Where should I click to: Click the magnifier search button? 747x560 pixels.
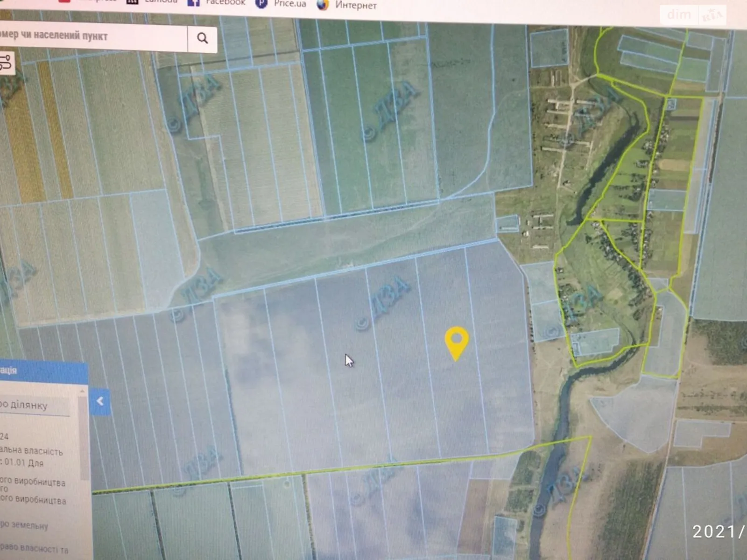pyautogui.click(x=202, y=38)
